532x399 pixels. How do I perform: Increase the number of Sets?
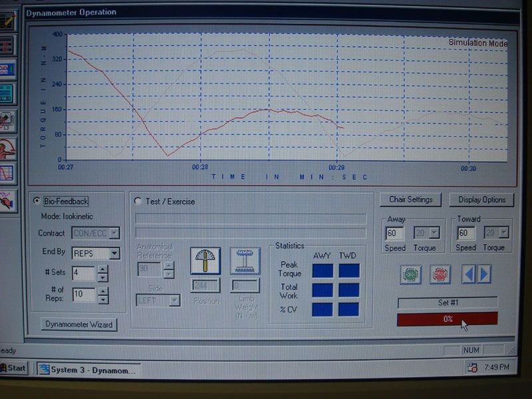tap(102, 269)
